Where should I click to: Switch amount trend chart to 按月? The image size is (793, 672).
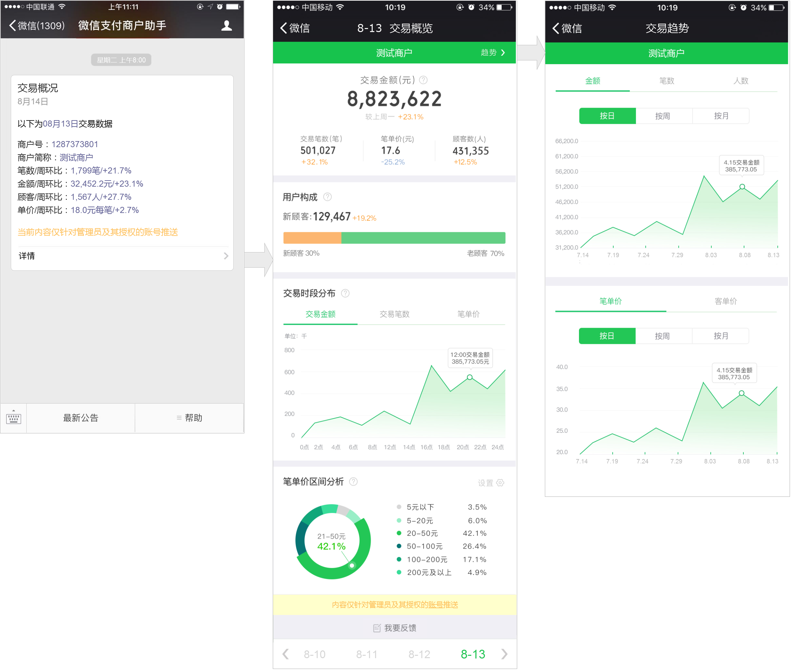click(x=722, y=116)
